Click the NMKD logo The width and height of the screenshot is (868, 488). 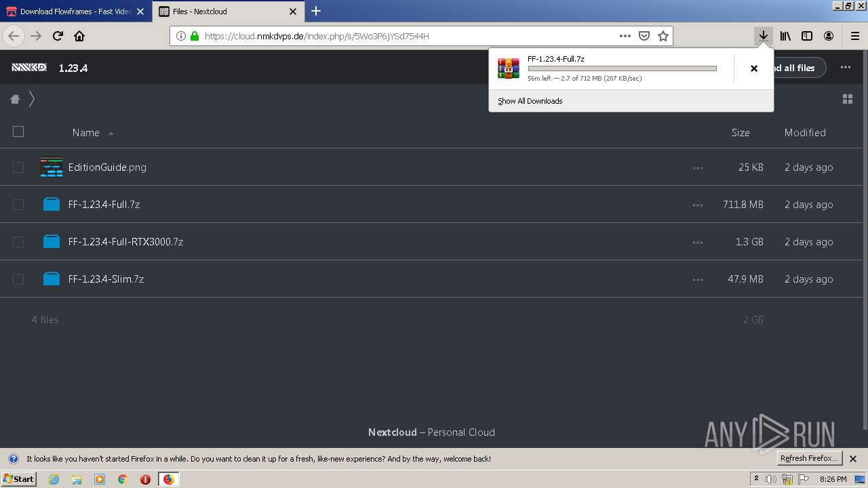pyautogui.click(x=29, y=67)
